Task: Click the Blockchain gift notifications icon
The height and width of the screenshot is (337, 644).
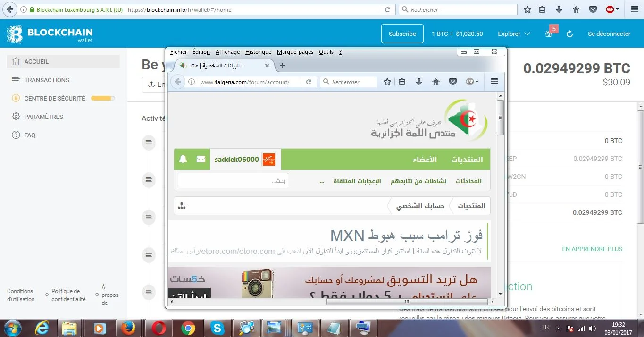Action: [x=548, y=34]
